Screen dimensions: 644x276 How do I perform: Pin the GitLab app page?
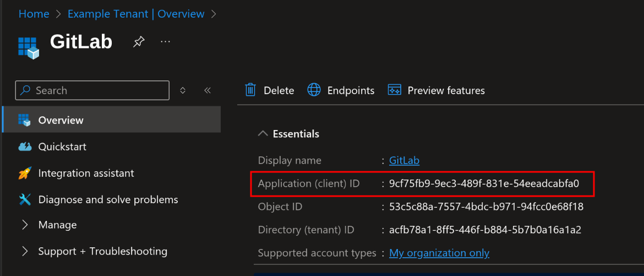click(139, 42)
